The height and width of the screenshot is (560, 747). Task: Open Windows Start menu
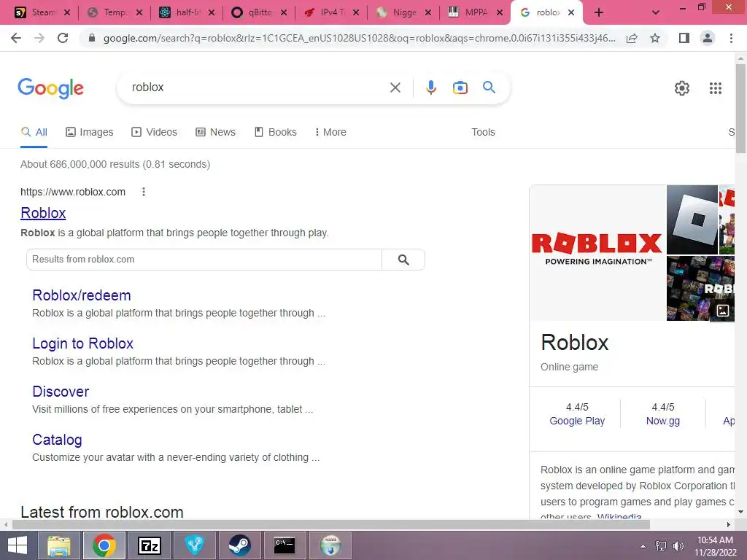[18, 545]
